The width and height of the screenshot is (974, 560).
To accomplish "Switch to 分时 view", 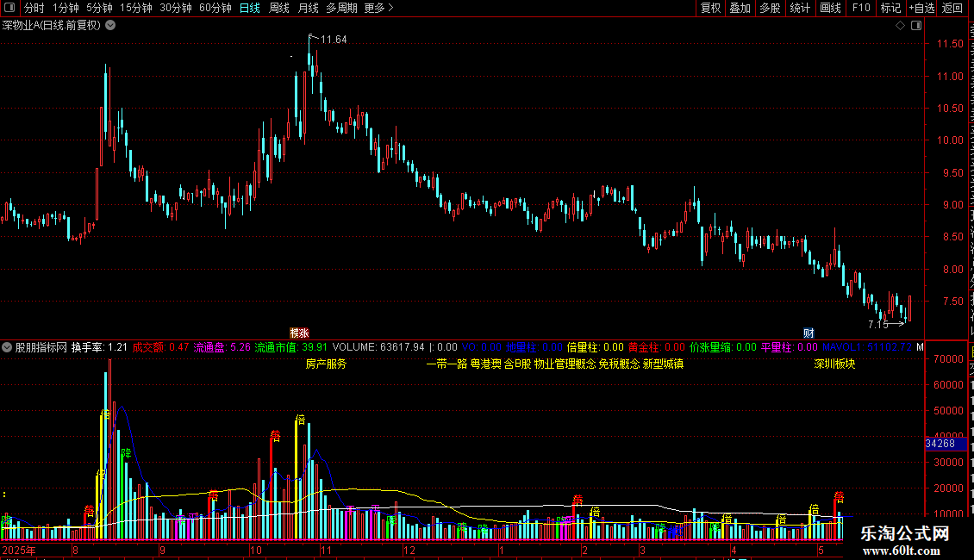I will [x=34, y=8].
